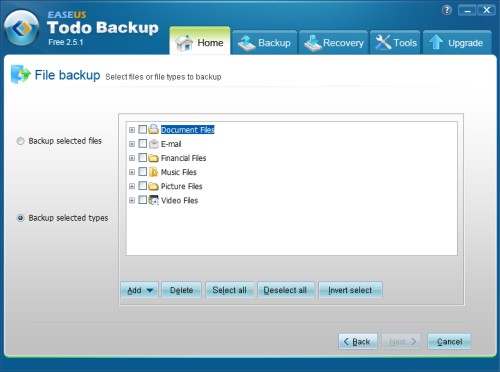Open the Recovery tab
Viewport: 500px width, 372px height.
tap(334, 43)
